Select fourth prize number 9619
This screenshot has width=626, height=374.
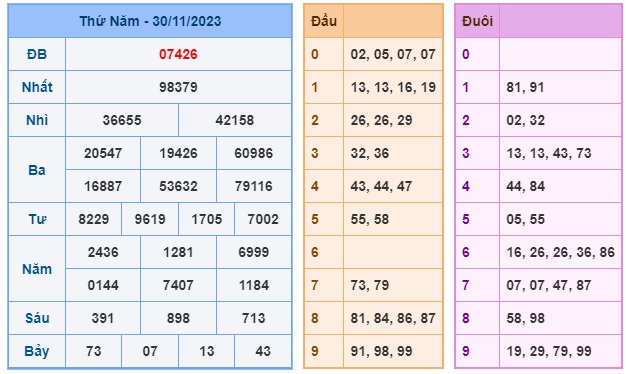pos(150,219)
